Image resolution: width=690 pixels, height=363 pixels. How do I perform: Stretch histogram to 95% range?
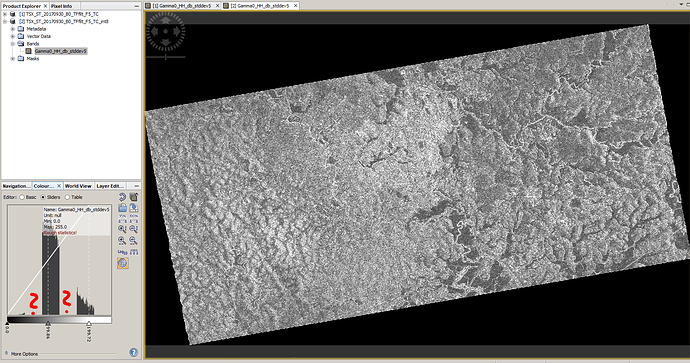(123, 218)
